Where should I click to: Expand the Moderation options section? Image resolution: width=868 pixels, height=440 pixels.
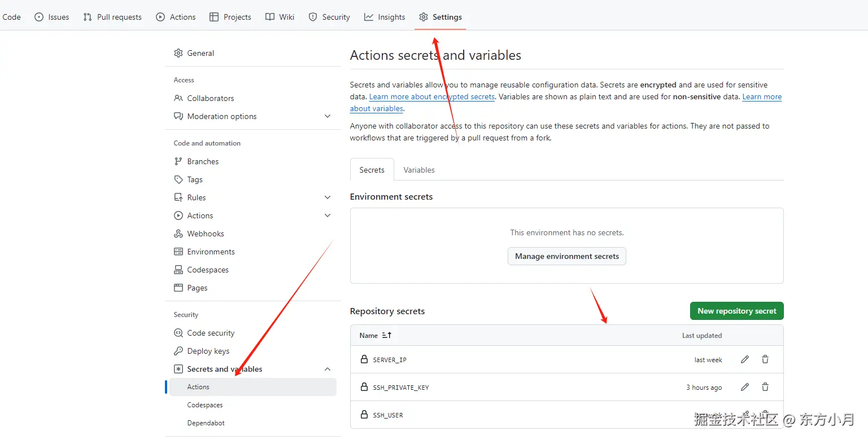328,116
